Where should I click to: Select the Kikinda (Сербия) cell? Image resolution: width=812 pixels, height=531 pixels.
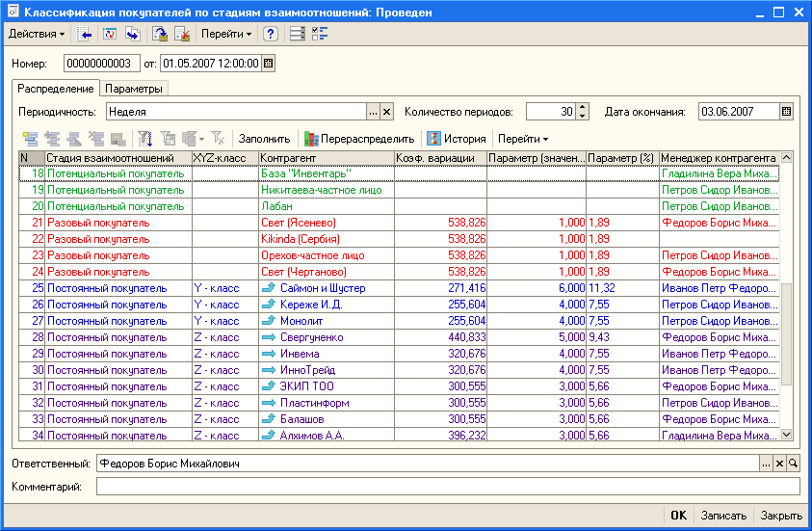click(x=327, y=239)
